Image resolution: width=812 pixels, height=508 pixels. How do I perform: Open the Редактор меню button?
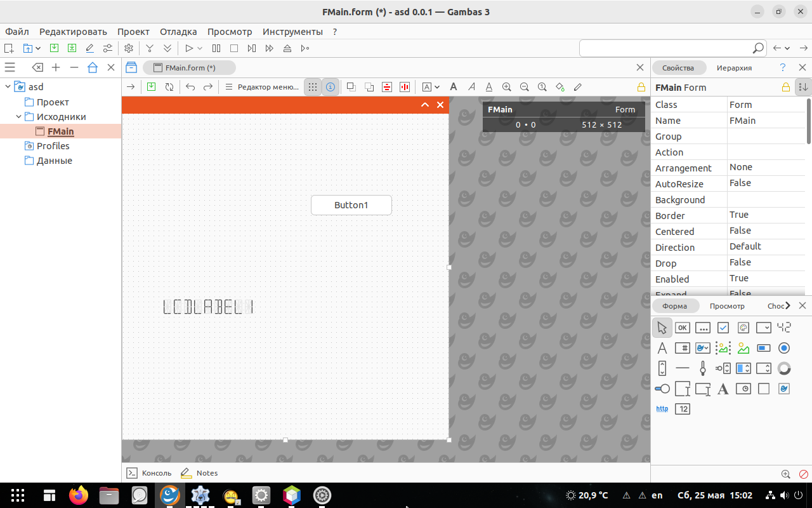click(x=262, y=87)
